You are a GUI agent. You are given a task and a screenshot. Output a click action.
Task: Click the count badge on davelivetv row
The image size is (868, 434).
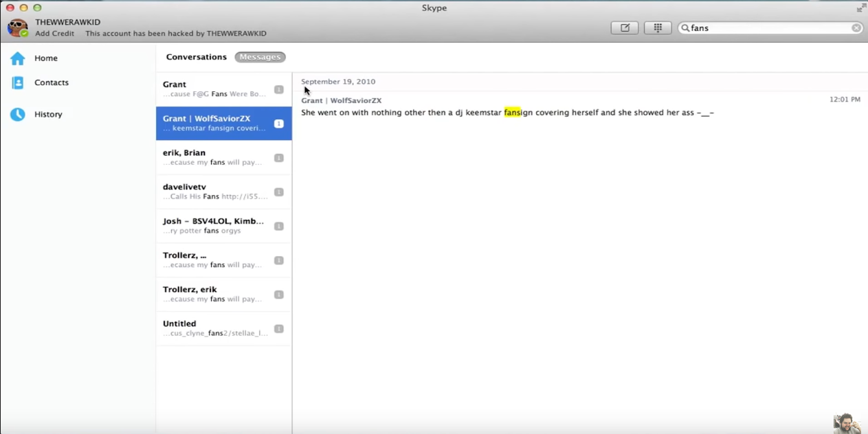tap(279, 192)
